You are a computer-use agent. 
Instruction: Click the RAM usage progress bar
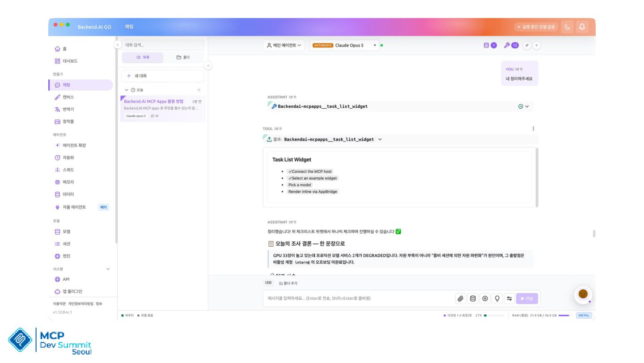tap(565, 316)
